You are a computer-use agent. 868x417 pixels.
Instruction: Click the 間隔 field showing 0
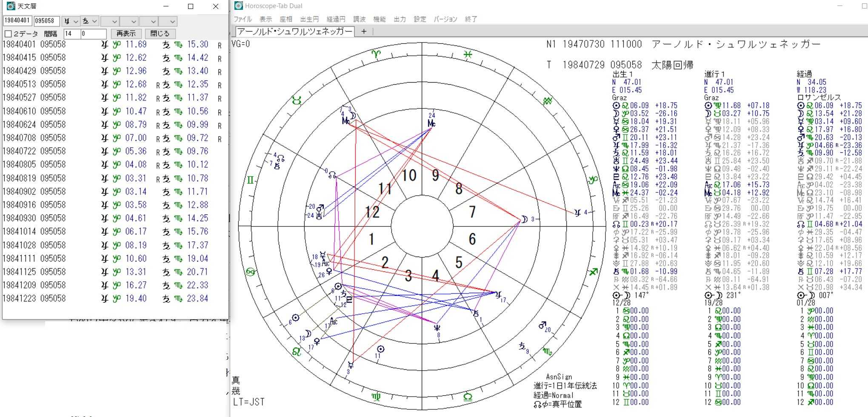pos(93,34)
